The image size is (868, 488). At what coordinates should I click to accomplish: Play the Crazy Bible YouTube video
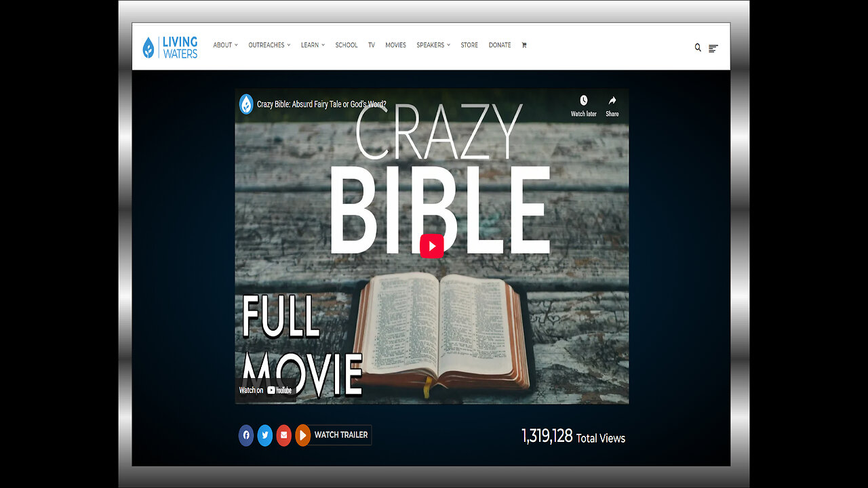(x=432, y=246)
